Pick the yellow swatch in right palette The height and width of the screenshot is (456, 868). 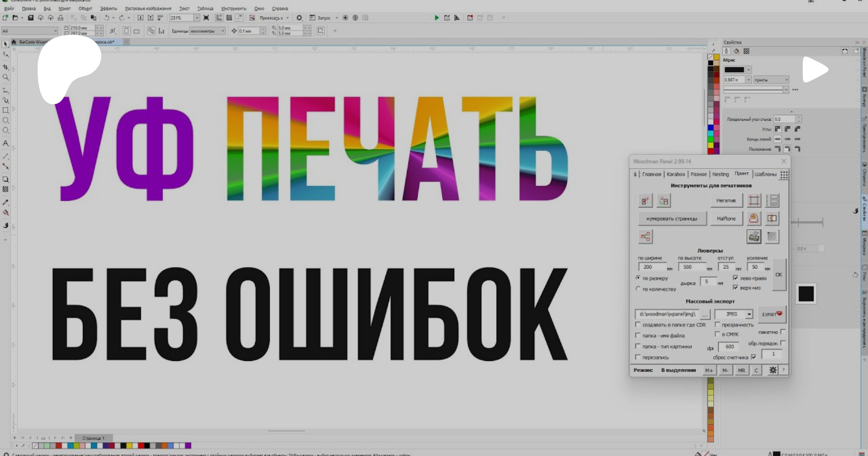710,144
